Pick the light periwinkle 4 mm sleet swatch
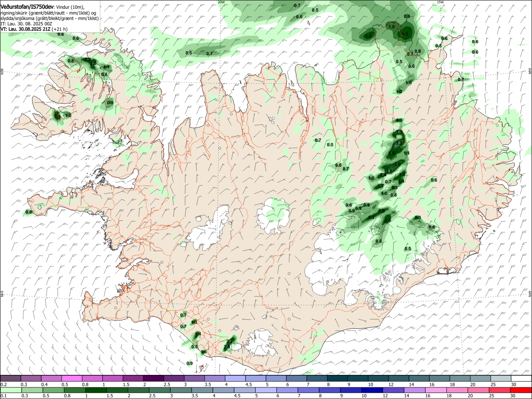Image resolution: width=532 pixels, height=399 pixels. click(235, 378)
